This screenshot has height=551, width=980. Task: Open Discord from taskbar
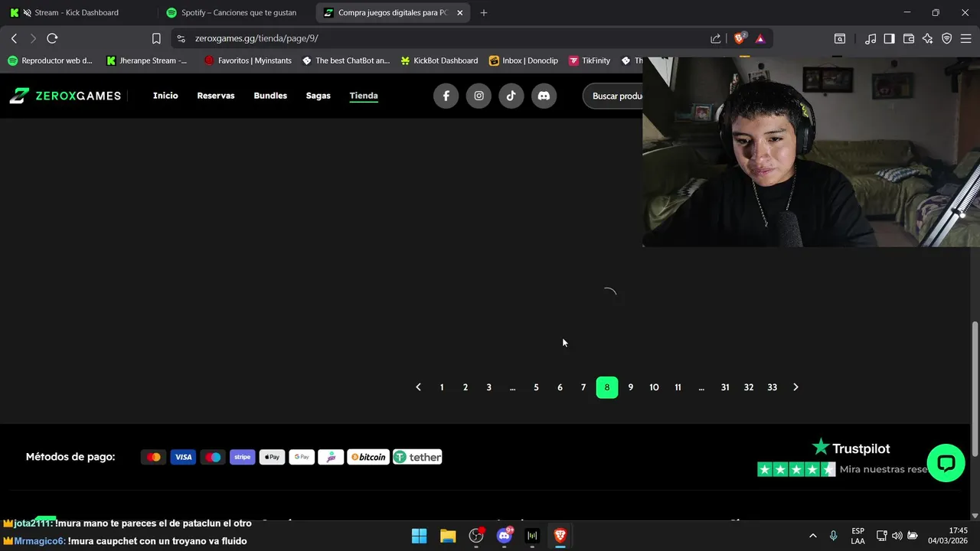[x=505, y=536]
